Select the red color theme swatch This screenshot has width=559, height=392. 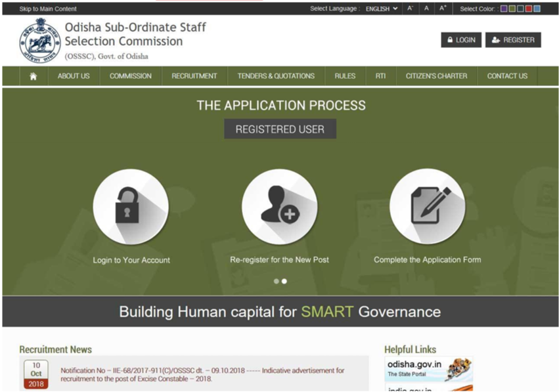[x=528, y=9]
